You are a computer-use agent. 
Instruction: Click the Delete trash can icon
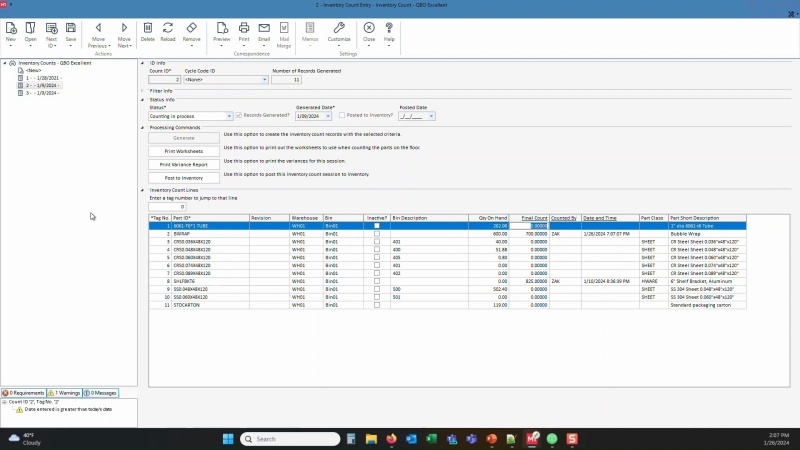pos(148,28)
